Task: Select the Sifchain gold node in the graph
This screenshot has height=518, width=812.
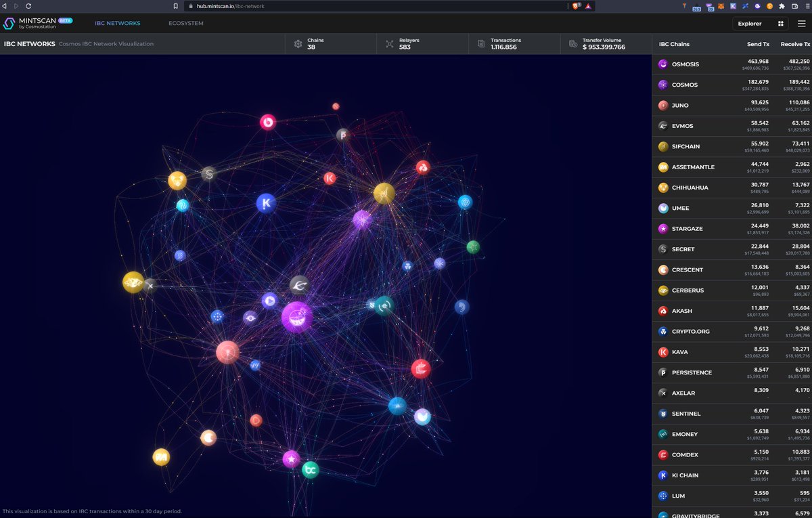Action: [384, 193]
